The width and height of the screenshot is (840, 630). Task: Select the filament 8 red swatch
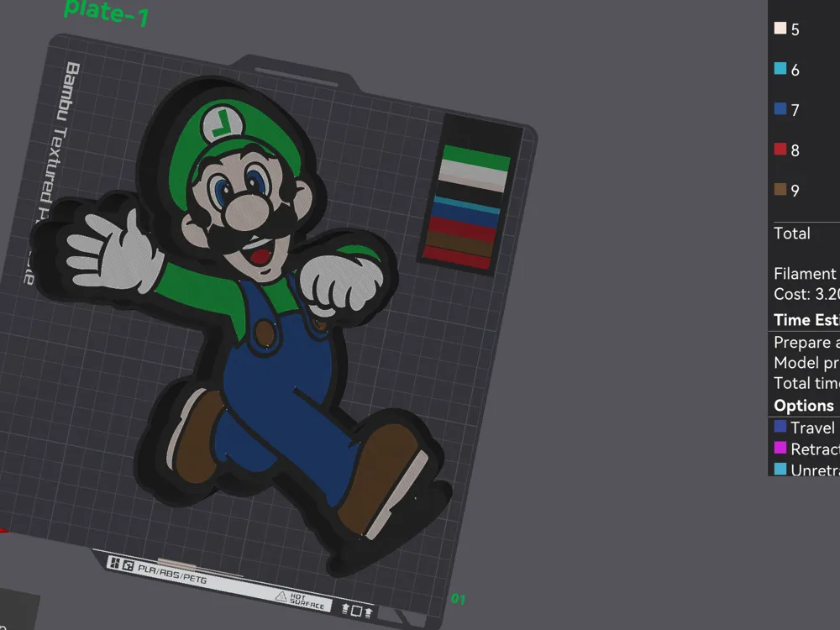click(780, 149)
